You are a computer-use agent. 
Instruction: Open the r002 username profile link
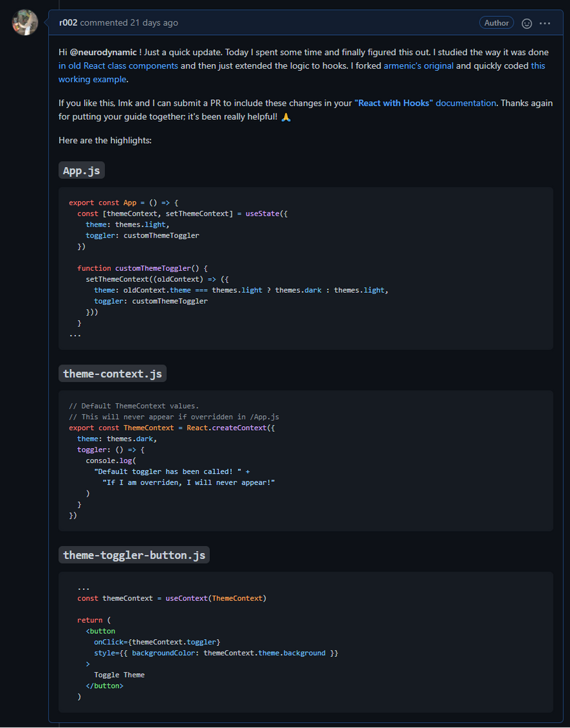coord(68,23)
